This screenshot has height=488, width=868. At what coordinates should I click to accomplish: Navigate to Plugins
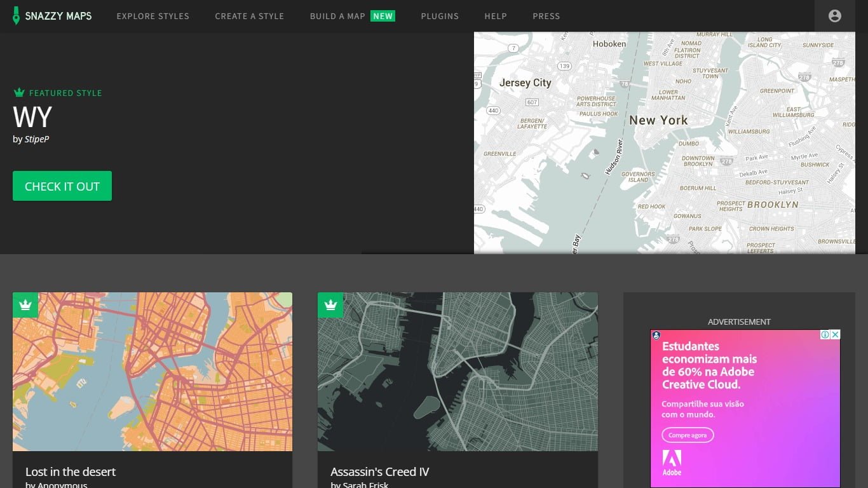(440, 16)
